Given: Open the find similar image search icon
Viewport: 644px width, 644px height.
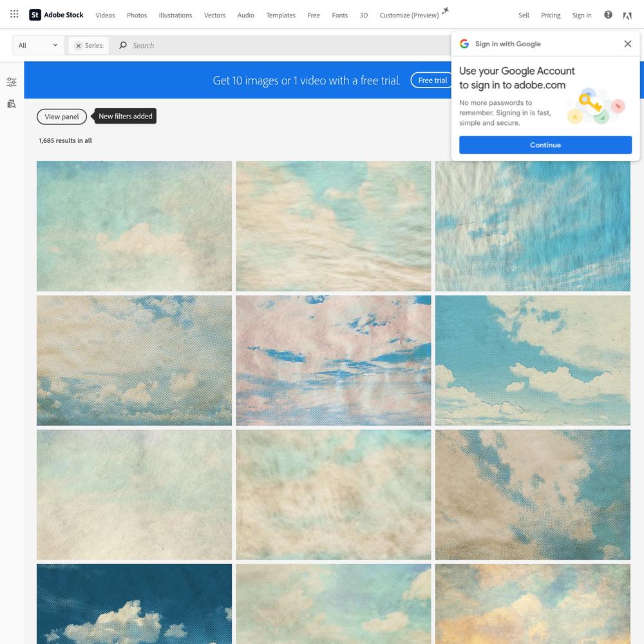Looking at the screenshot, I should 12,104.
